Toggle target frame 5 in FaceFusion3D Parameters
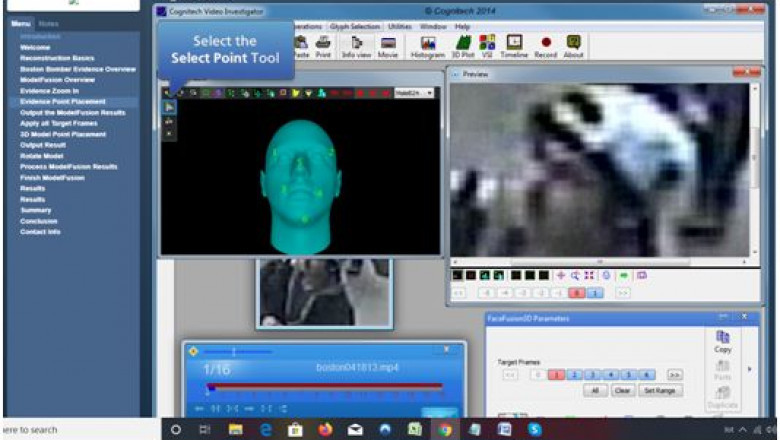 pos(629,375)
